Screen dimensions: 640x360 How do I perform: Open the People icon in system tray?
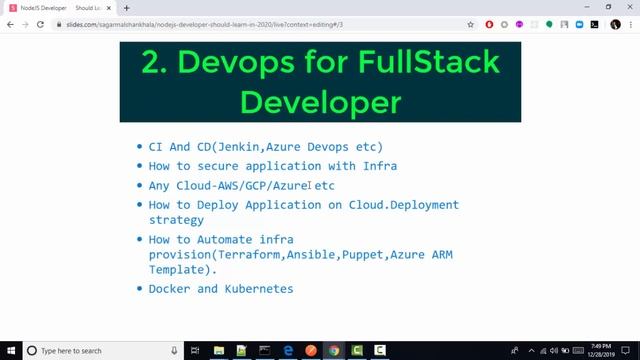point(515,351)
